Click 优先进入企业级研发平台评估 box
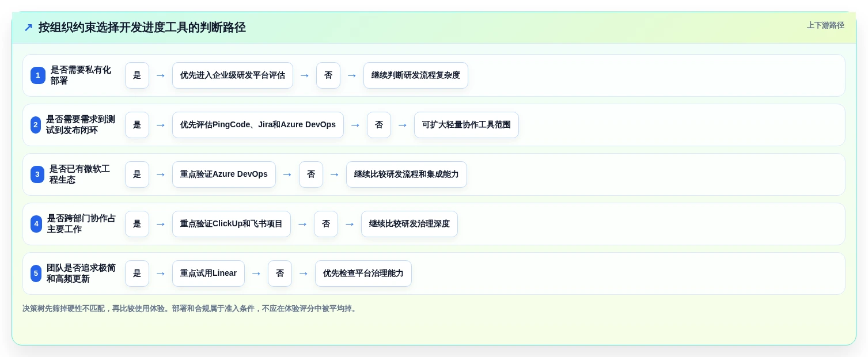 (x=233, y=75)
